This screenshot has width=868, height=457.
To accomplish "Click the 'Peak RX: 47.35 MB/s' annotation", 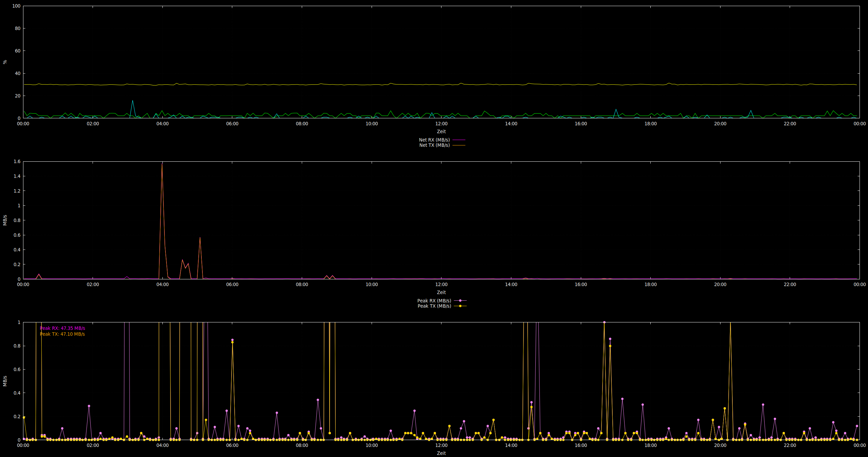I will (x=62, y=328).
